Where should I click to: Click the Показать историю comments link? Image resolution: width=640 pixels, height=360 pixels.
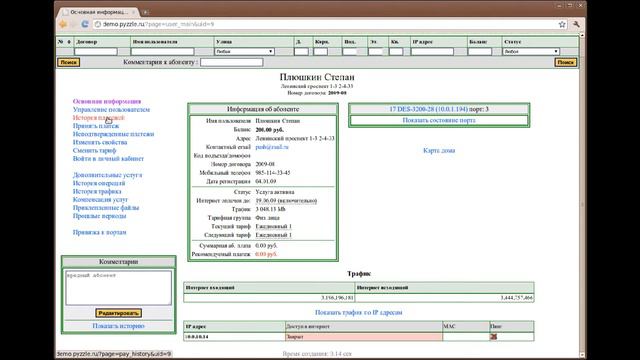118,326
